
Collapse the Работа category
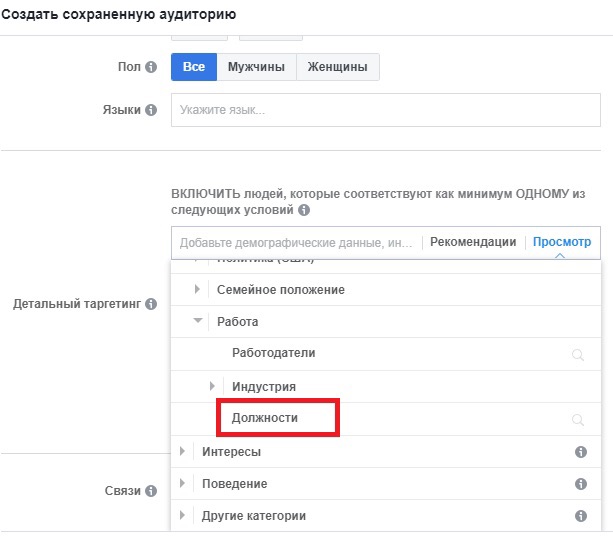(x=197, y=322)
